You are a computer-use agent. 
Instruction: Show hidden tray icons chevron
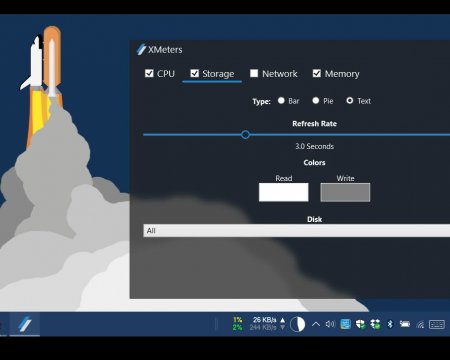point(316,324)
